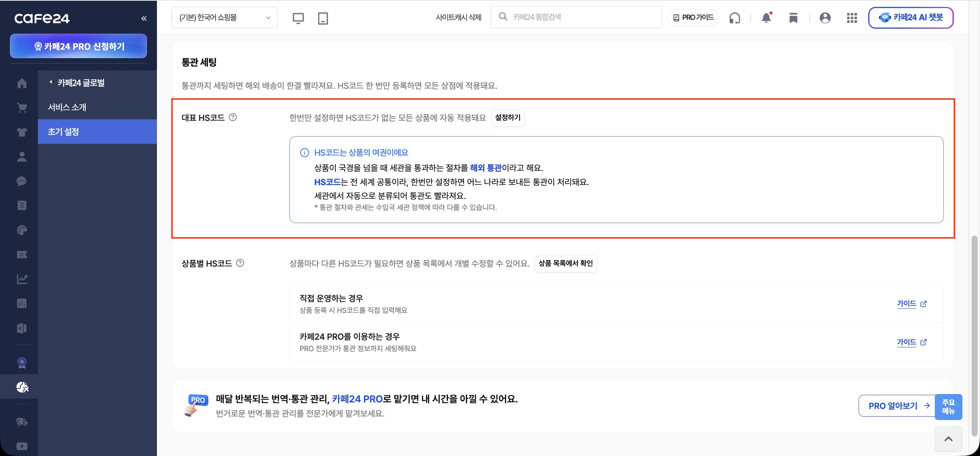Open the bar chart statistics icon
This screenshot has height=456, width=980.
[22, 303]
